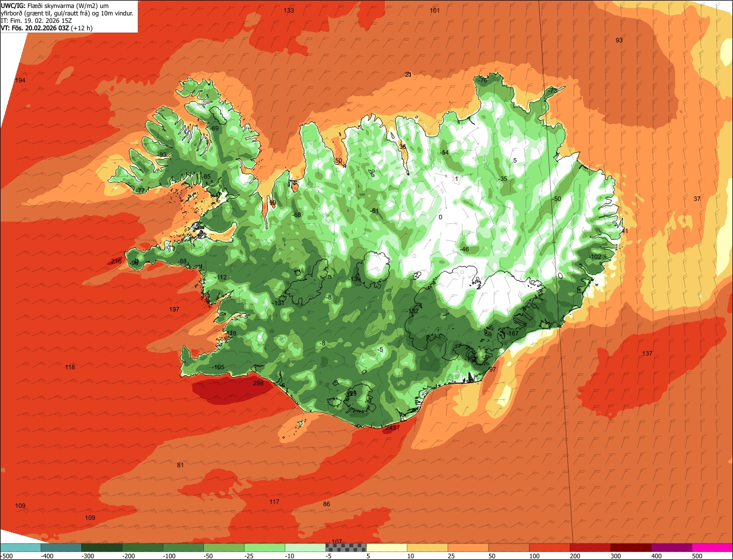
Task: Select the light teal swatch between -500 and -400
Action: 20,547
